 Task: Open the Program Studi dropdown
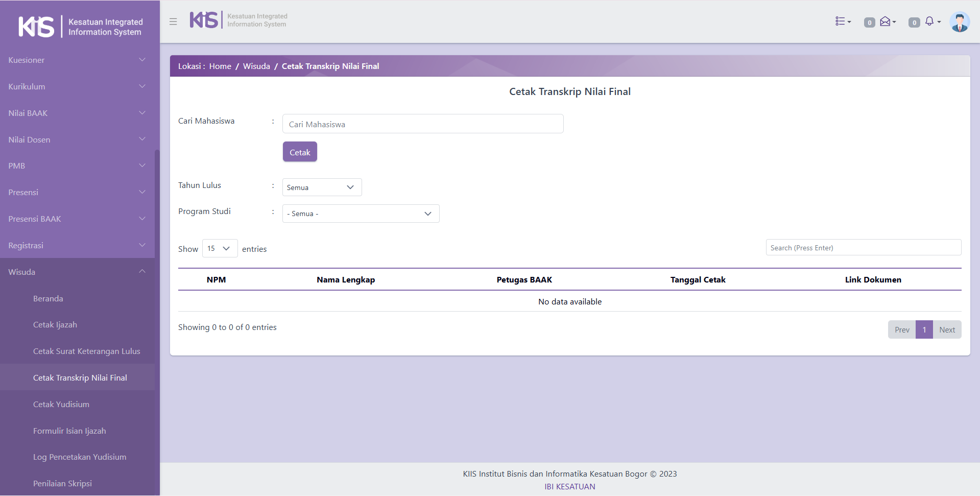click(361, 214)
